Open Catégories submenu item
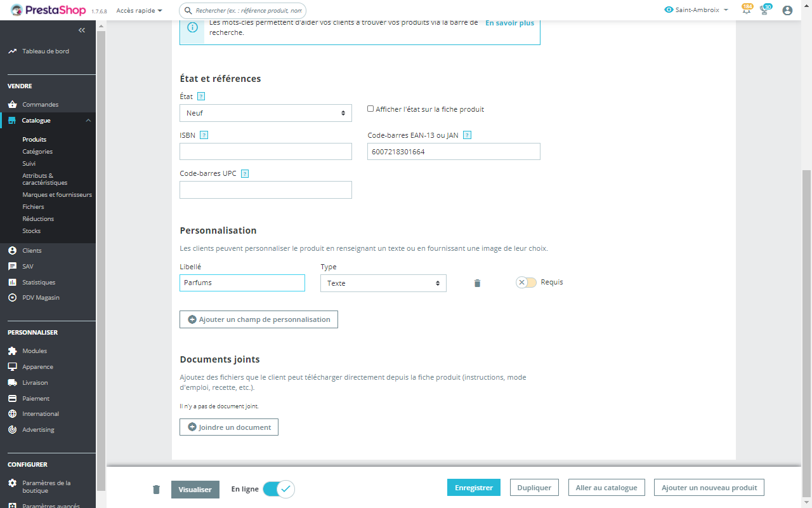Screen dimensions: 812x508 tap(37, 151)
